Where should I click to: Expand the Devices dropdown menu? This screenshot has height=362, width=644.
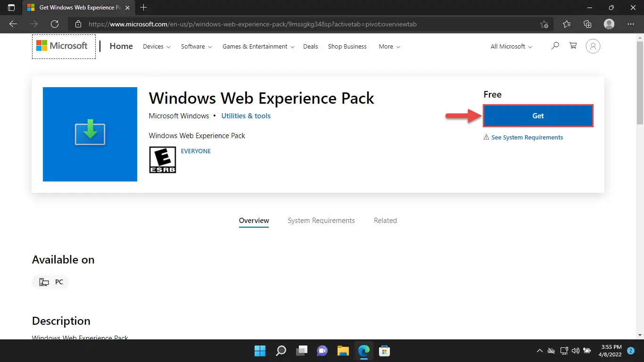[157, 47]
